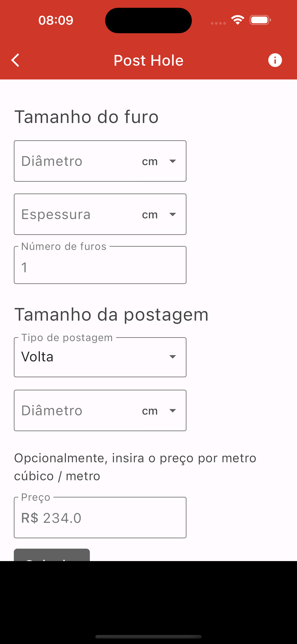Viewport: 297px width, 644px height.
Task: Tap the Tamanho do furo heading
Action: [87, 117]
